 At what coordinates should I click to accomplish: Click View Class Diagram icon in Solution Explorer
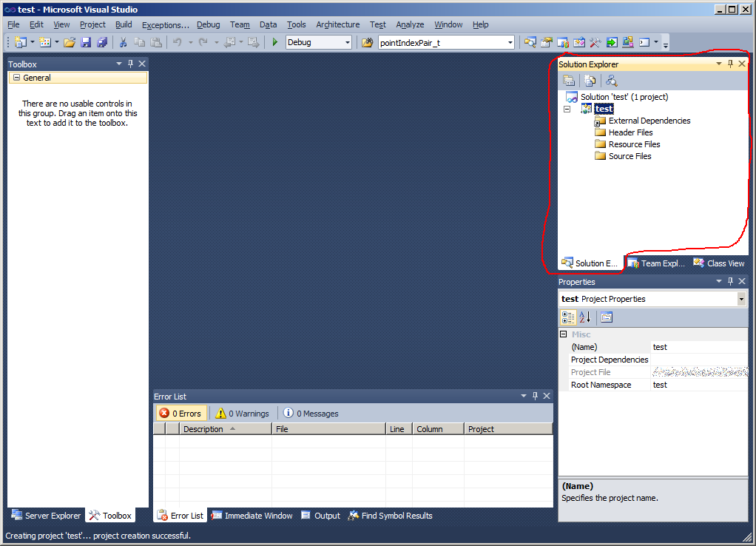611,81
